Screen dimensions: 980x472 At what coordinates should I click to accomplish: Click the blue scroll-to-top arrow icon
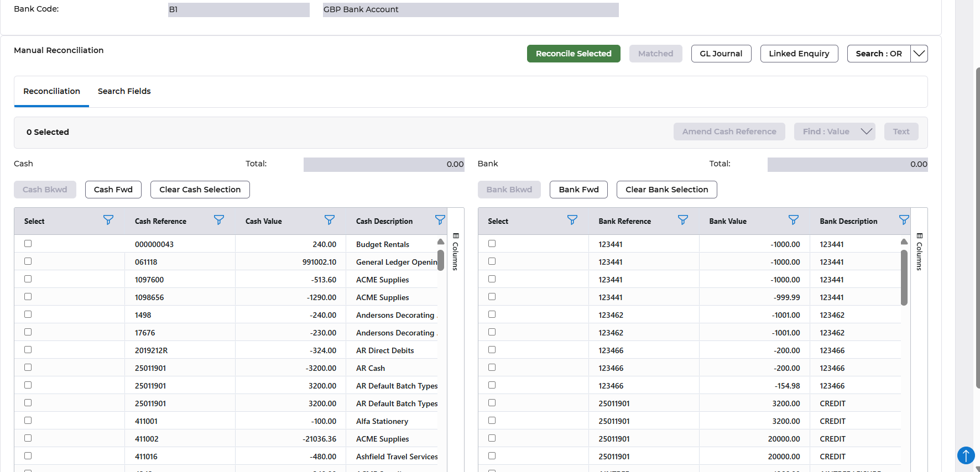tap(966, 455)
